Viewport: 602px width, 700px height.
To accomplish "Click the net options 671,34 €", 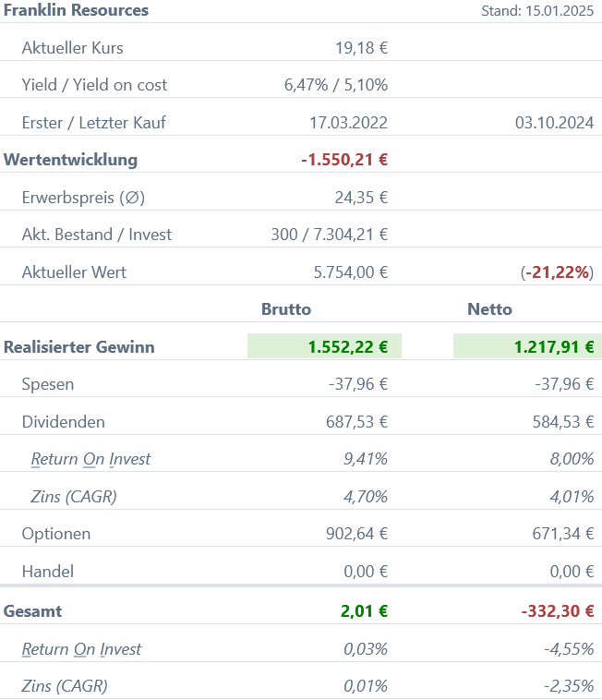I will pyautogui.click(x=563, y=534).
